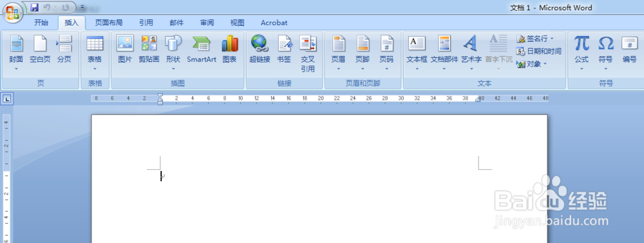Expand dropdown arrow under 公式
This screenshot has width=644, height=243.
point(582,69)
